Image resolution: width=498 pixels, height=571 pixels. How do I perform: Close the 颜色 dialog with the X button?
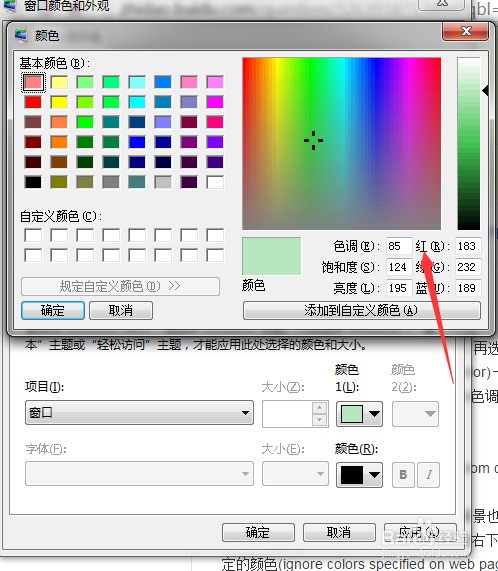[x=465, y=31]
